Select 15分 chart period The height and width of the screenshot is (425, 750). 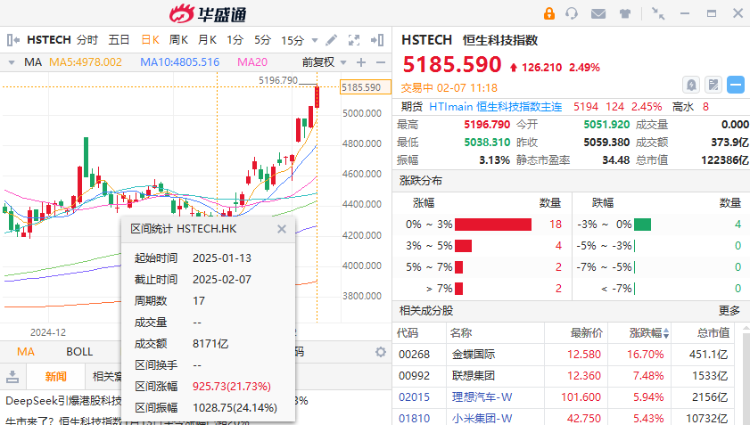[293, 40]
